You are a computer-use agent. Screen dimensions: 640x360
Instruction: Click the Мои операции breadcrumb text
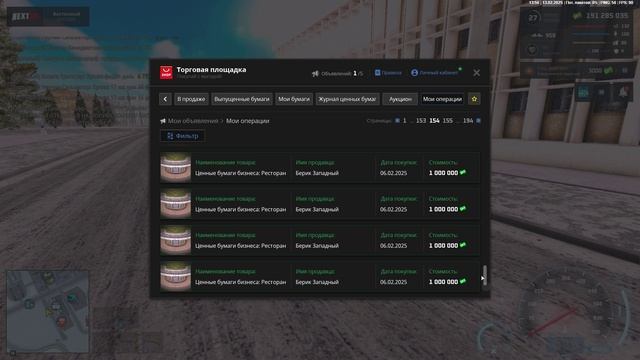click(x=247, y=121)
